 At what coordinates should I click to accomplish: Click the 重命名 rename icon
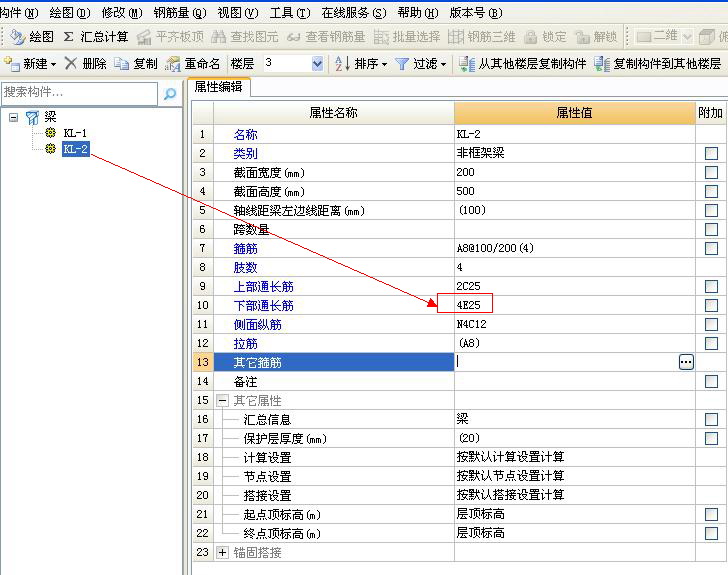click(173, 64)
